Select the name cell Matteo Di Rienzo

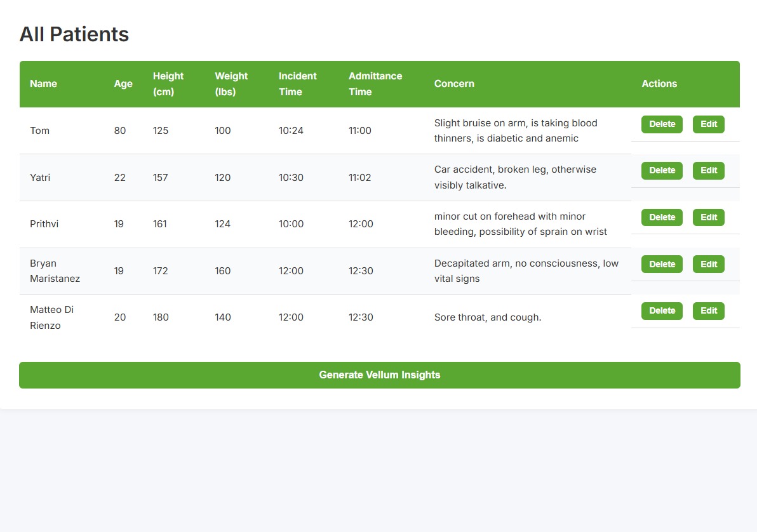click(x=51, y=317)
